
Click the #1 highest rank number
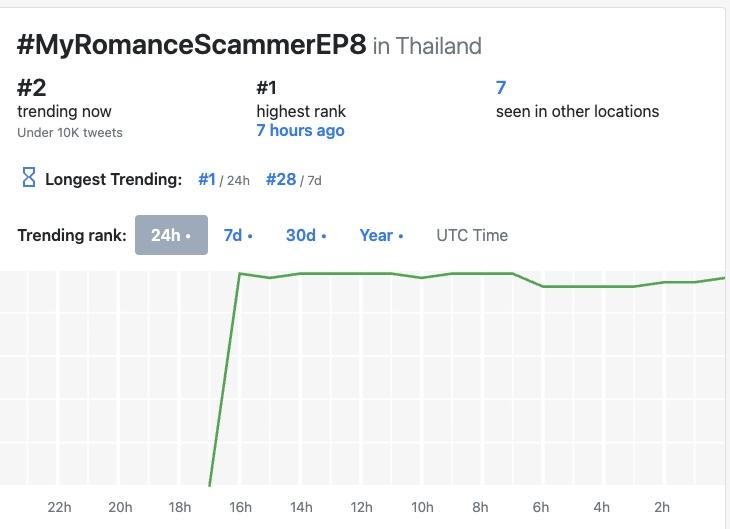(x=267, y=87)
